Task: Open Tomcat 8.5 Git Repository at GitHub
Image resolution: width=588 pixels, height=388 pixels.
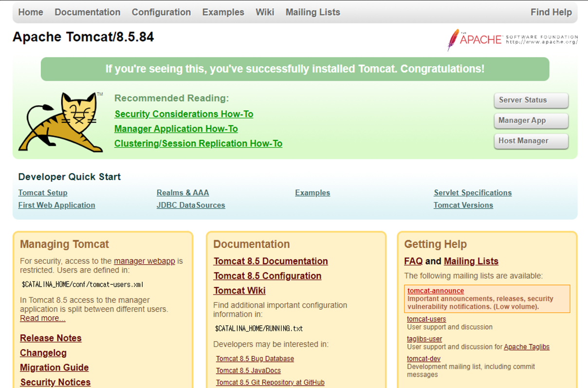Action: 270,383
